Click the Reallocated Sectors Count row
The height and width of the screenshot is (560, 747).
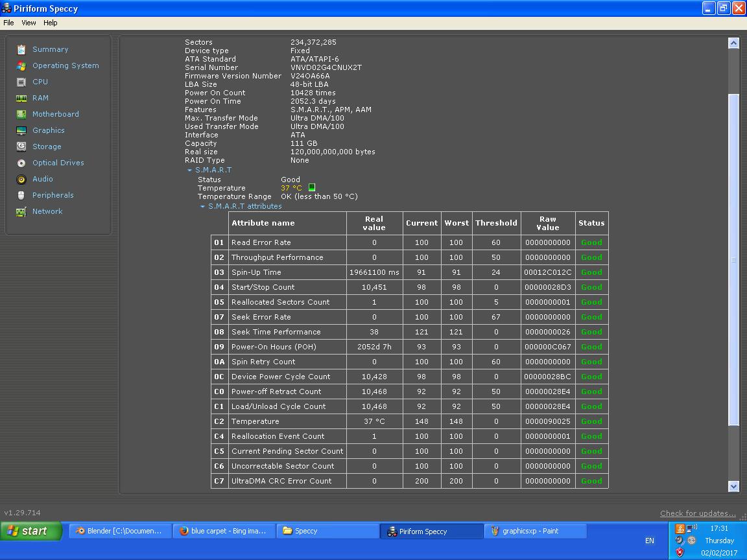click(x=410, y=302)
